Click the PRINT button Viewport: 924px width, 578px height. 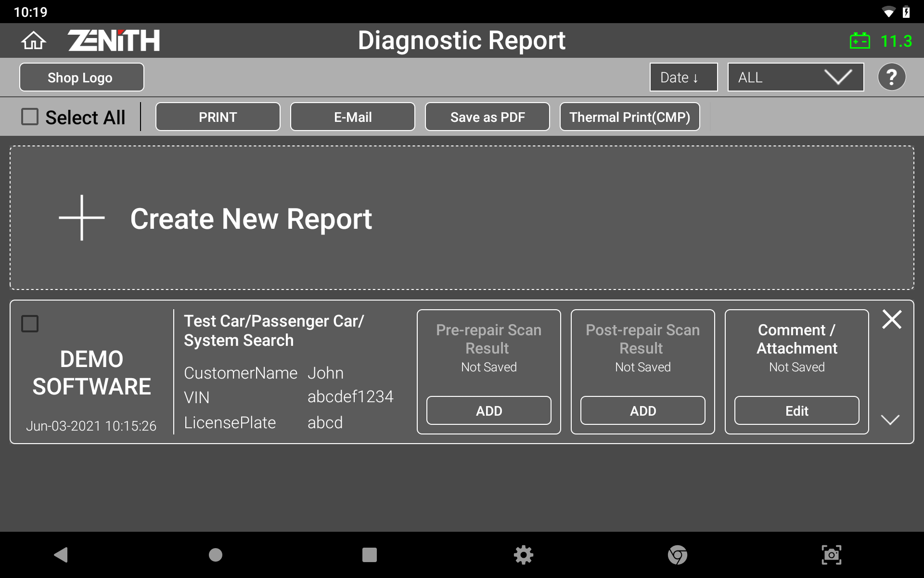pyautogui.click(x=218, y=117)
